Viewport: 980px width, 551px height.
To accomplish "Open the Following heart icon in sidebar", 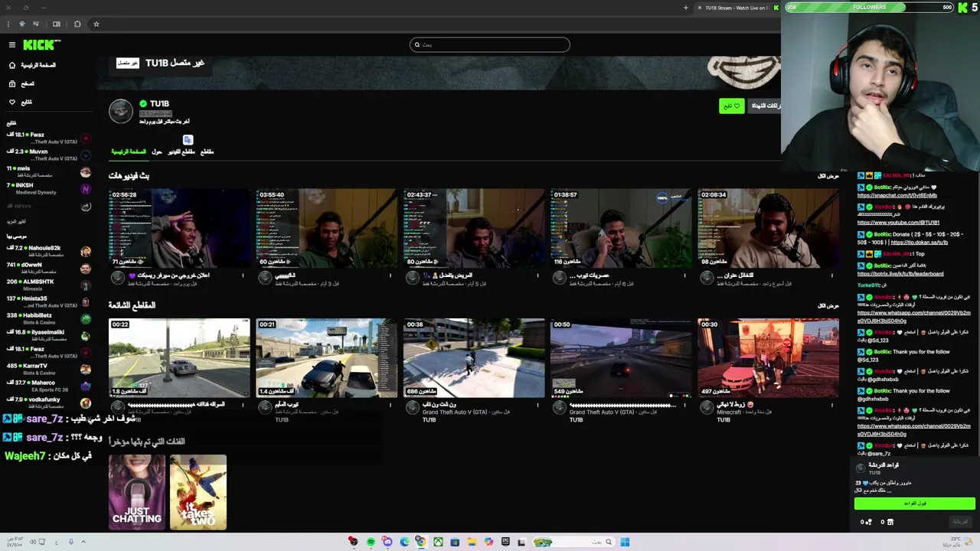I will click(x=11, y=102).
